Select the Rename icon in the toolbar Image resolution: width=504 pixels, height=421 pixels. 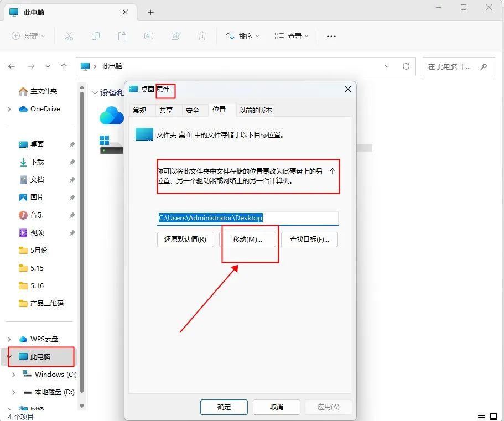(148, 36)
